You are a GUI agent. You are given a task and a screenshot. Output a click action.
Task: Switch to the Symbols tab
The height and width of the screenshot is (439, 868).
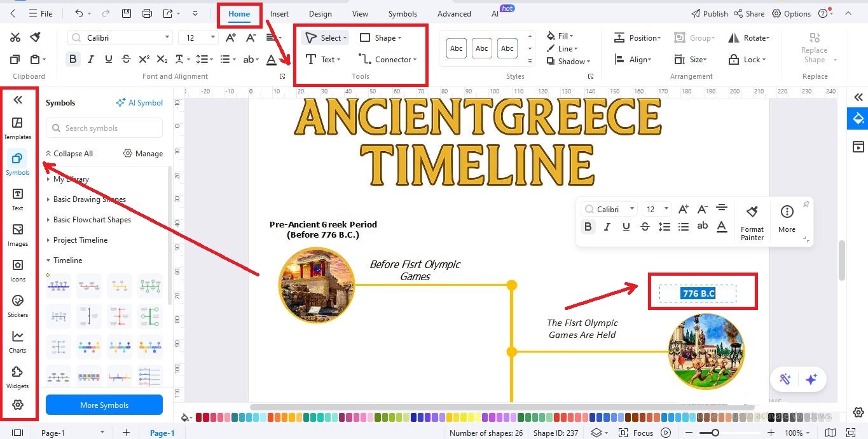(x=403, y=13)
